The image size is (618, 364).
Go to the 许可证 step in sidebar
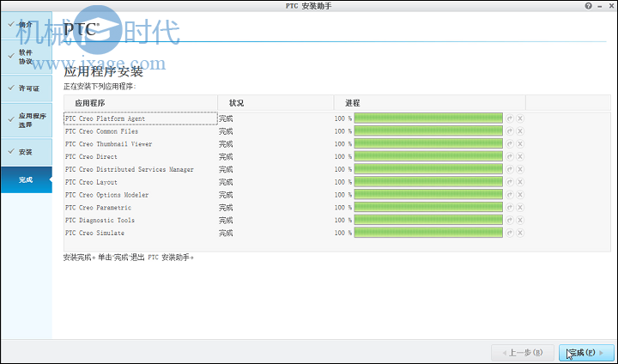[x=27, y=88]
